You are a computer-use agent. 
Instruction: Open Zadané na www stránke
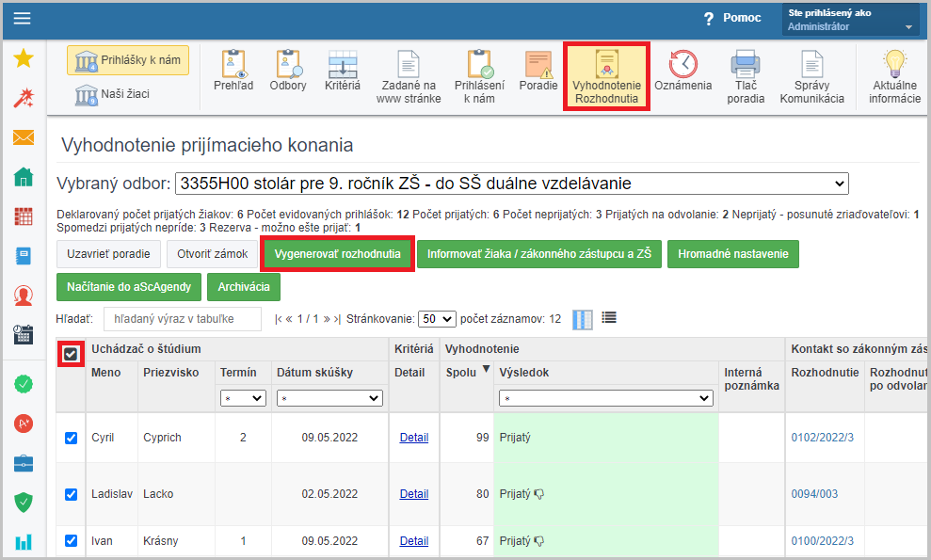409,77
